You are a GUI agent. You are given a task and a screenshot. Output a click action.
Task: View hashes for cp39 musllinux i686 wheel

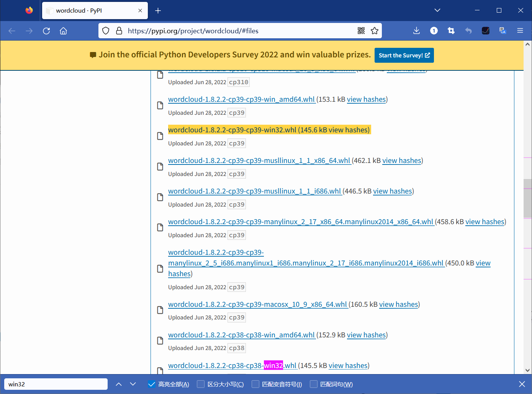pyautogui.click(x=393, y=191)
